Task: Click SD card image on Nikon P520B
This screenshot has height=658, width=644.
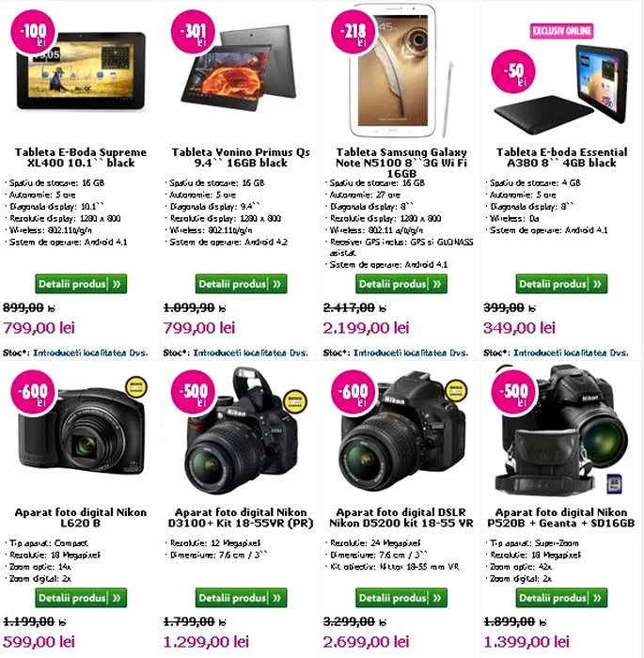Action: point(615,483)
